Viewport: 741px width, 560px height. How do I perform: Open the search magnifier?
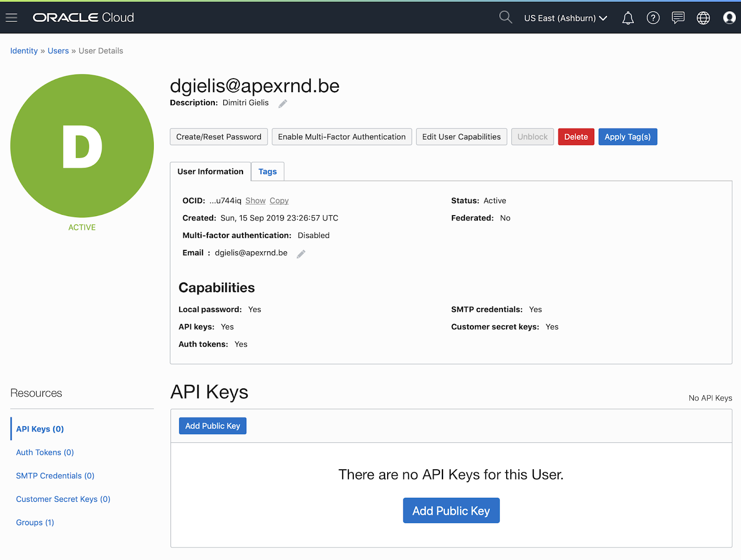(506, 18)
